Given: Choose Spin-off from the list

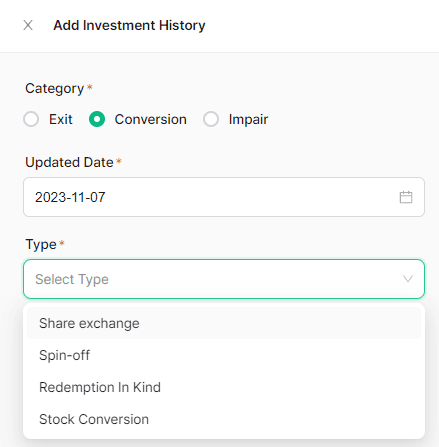Looking at the screenshot, I should coord(224,355).
